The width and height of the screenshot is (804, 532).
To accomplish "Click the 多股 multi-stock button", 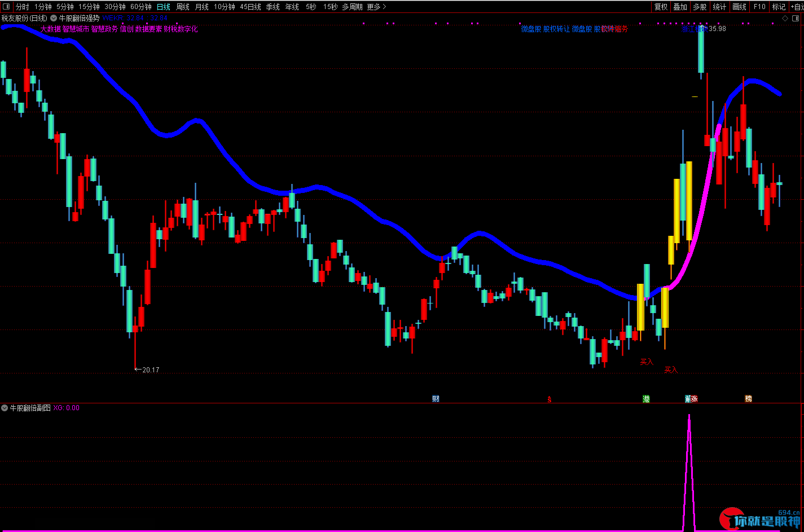I will coord(700,7).
